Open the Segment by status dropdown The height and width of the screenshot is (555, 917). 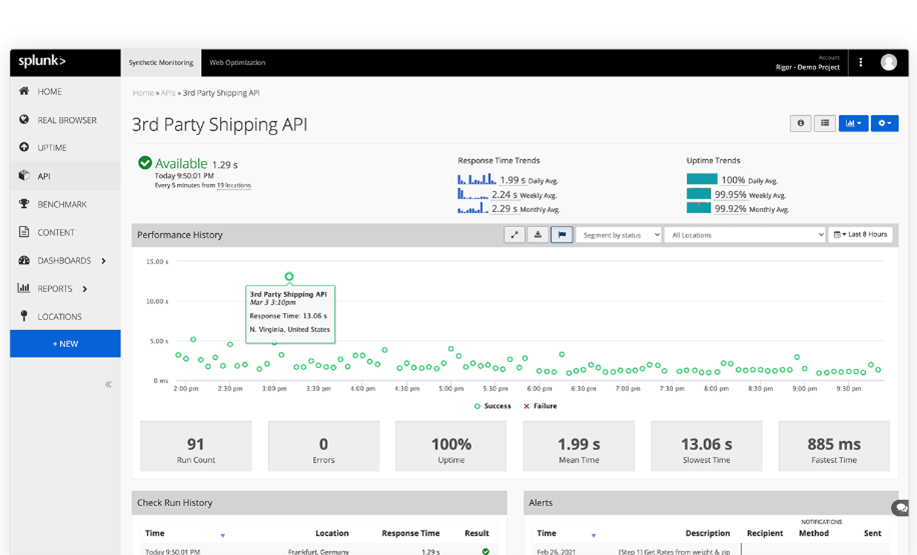(x=618, y=235)
